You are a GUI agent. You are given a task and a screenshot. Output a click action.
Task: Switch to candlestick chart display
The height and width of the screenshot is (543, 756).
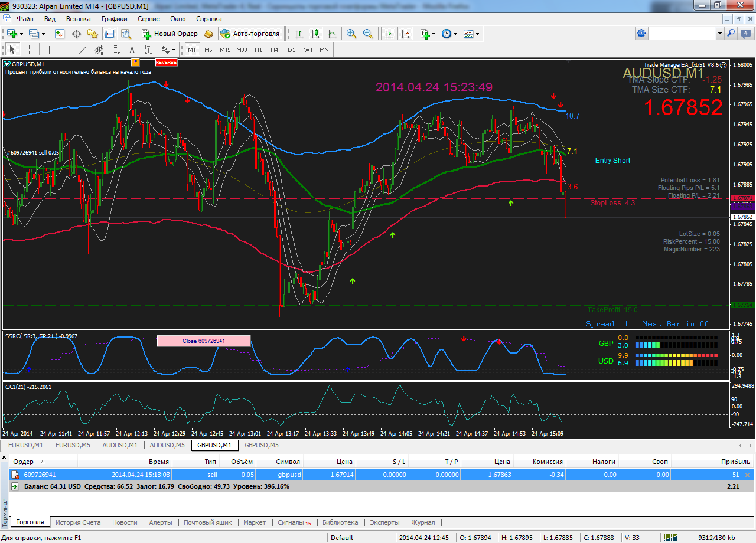tap(315, 34)
